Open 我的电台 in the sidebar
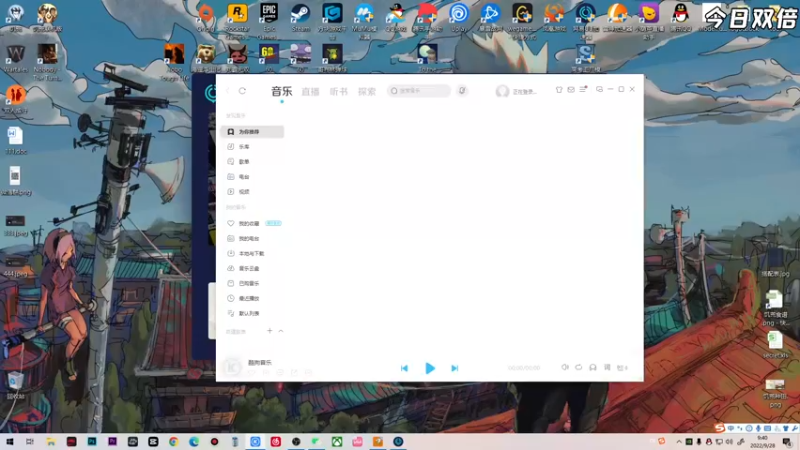Viewport: 800px width, 450px height. tap(248, 238)
